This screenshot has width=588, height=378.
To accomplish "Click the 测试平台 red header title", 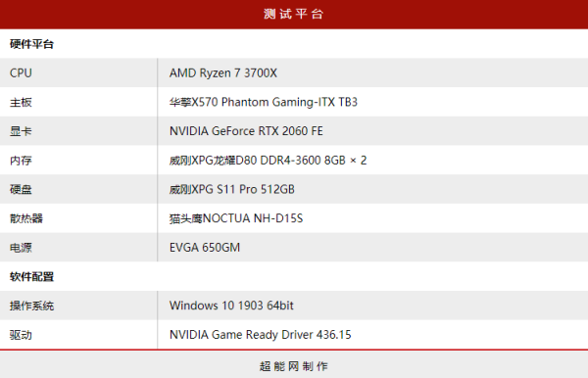I will click(293, 14).
